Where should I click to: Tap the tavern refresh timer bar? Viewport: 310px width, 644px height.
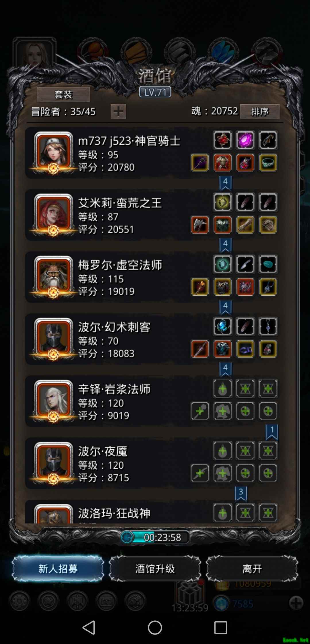coord(155,537)
